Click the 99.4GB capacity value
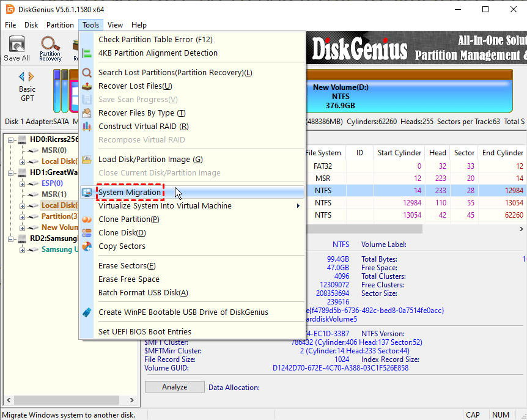This screenshot has height=420, width=527. [x=337, y=259]
